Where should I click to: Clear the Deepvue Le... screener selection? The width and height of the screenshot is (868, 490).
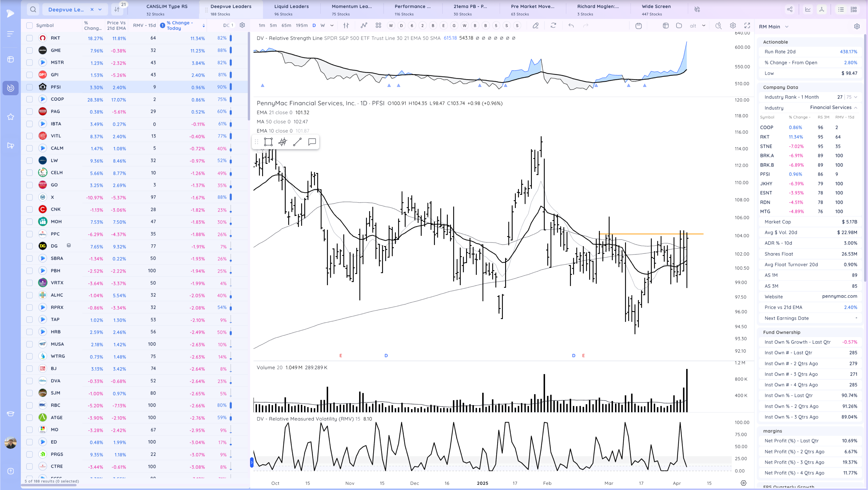click(x=92, y=9)
